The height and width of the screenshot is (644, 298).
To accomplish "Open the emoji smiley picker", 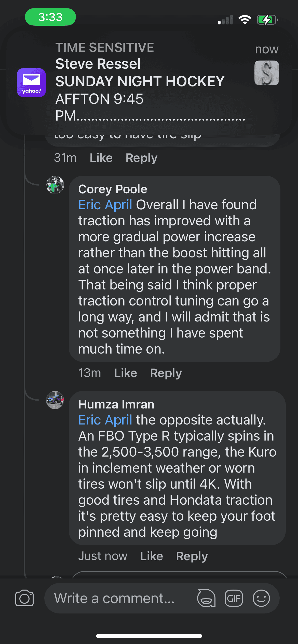I will (x=261, y=598).
